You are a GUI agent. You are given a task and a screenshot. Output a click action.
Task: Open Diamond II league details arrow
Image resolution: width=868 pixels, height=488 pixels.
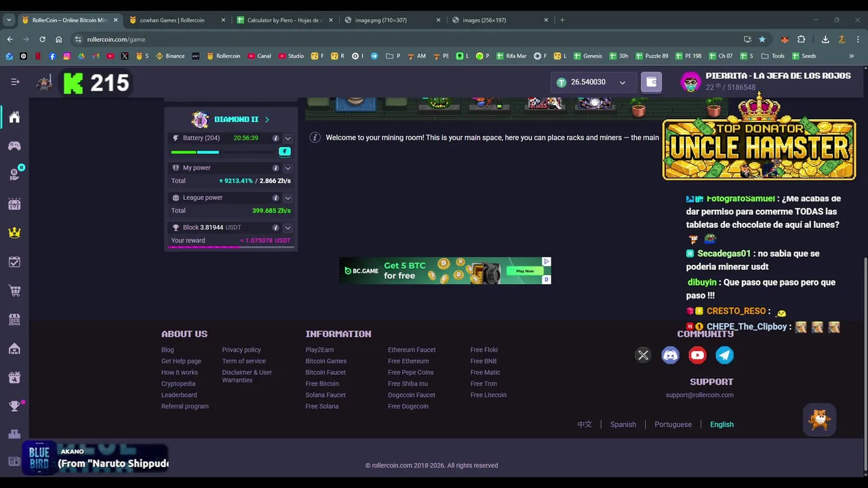coord(267,120)
